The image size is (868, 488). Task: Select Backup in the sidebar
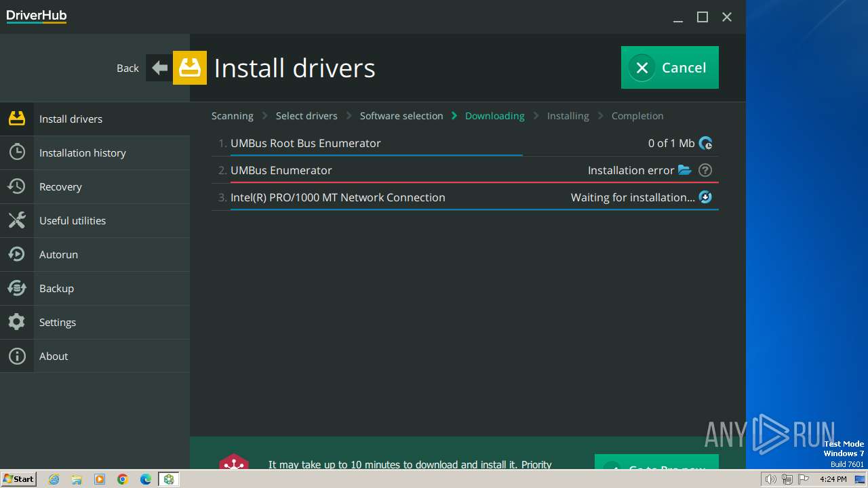point(95,288)
